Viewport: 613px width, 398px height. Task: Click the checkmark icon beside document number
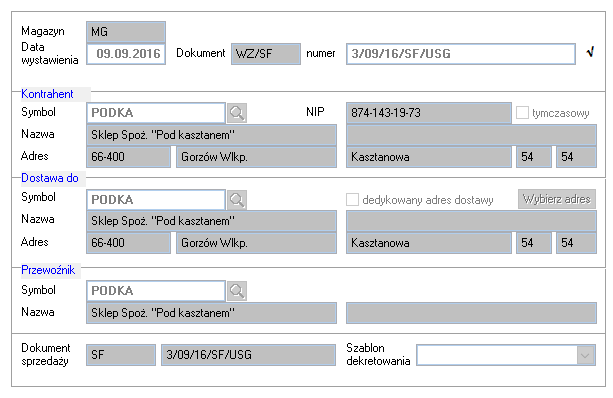click(x=591, y=52)
